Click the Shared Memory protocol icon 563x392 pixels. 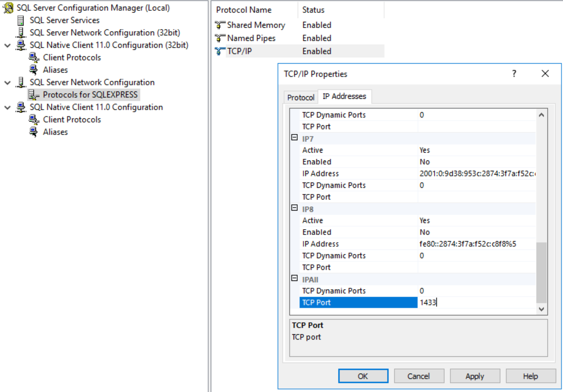coord(219,25)
